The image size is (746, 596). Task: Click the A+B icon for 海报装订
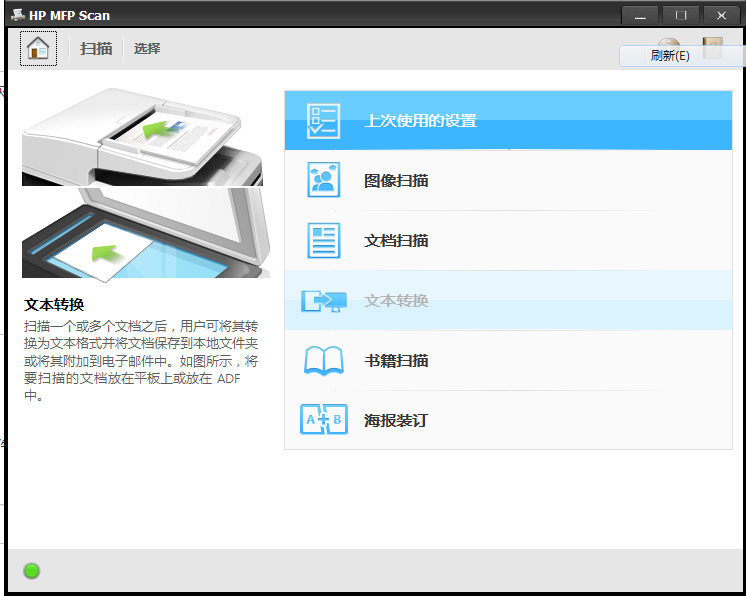point(323,420)
